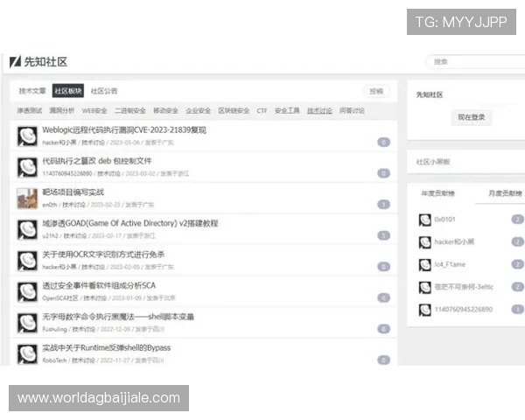Select the 技术讨论 category
Image resolution: width=525 pixels, height=420 pixels.
[319, 111]
